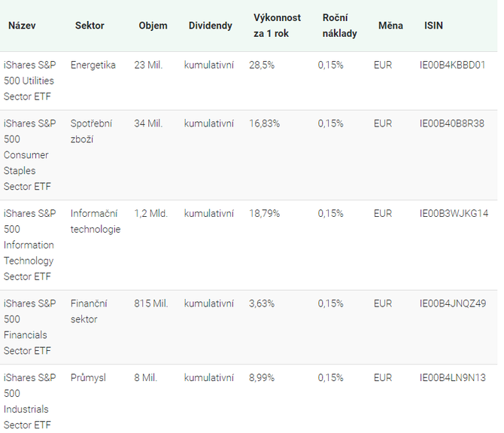Click the Měna column header
The image size is (504, 433).
point(390,26)
